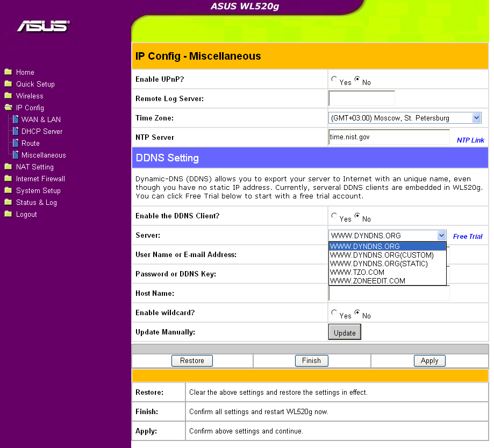This screenshot has height=448, width=494.
Task: Select Yes for Enable UPnP
Action: point(334,79)
